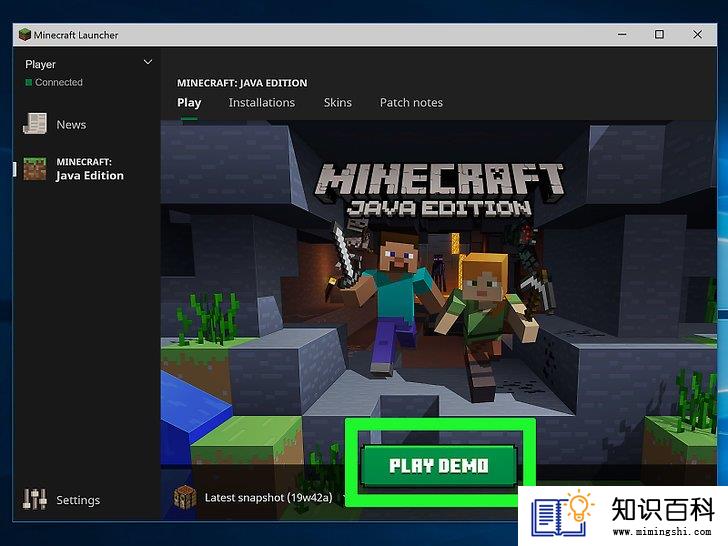This screenshot has height=546, width=728.
Task: Minimize the Minecraft Launcher window
Action: click(x=622, y=34)
